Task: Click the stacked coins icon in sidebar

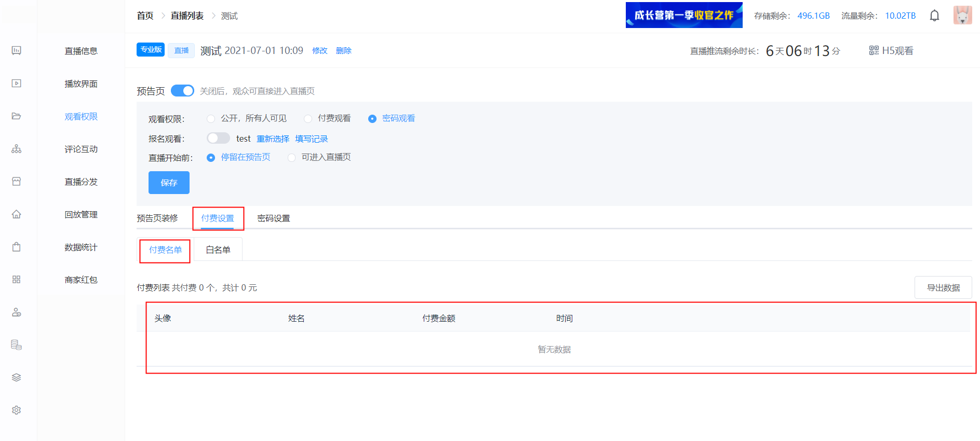Action: (x=17, y=344)
